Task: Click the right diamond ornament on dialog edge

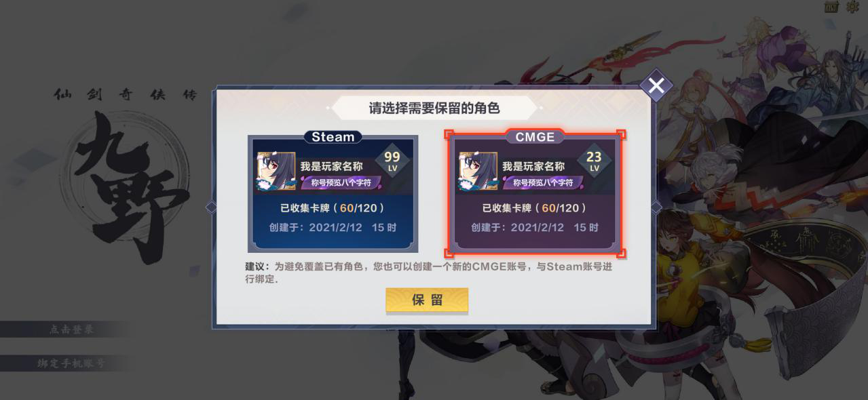Action: point(656,207)
